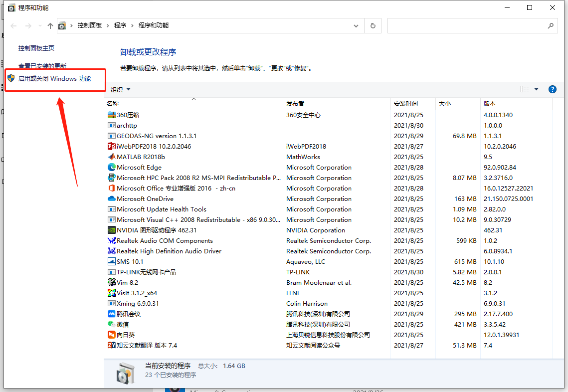Open 查看已安装的更新 link
Image resolution: width=568 pixels, height=392 pixels.
(x=42, y=66)
